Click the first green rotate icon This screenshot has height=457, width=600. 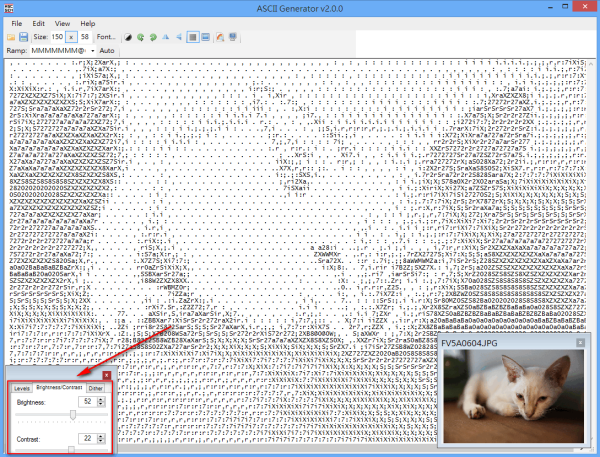[140, 37]
